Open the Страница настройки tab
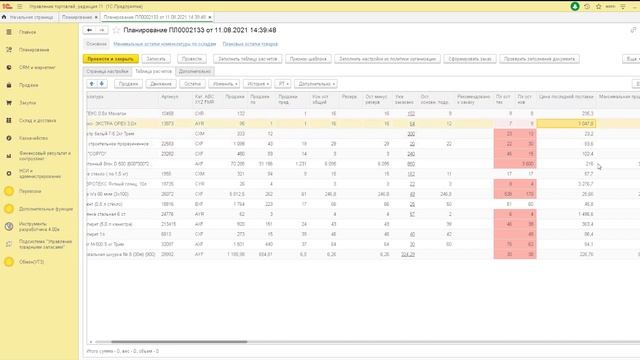The image size is (640, 360). click(x=107, y=71)
